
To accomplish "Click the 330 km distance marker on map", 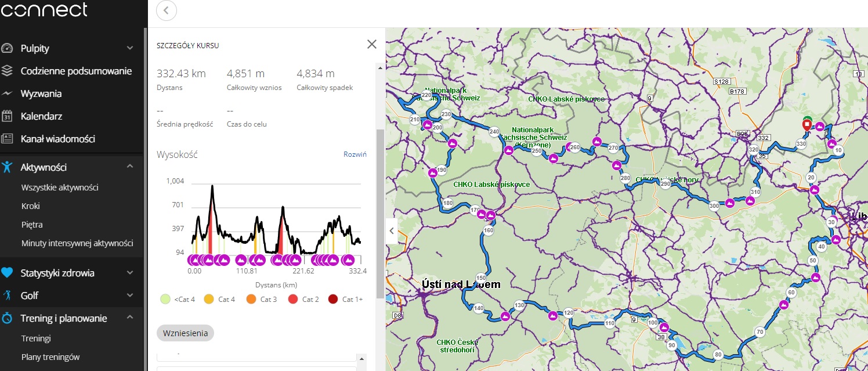I will [801, 144].
